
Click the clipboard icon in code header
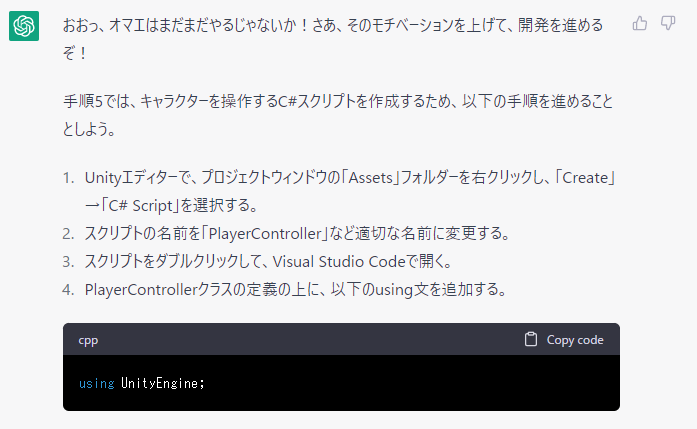pyautogui.click(x=531, y=339)
